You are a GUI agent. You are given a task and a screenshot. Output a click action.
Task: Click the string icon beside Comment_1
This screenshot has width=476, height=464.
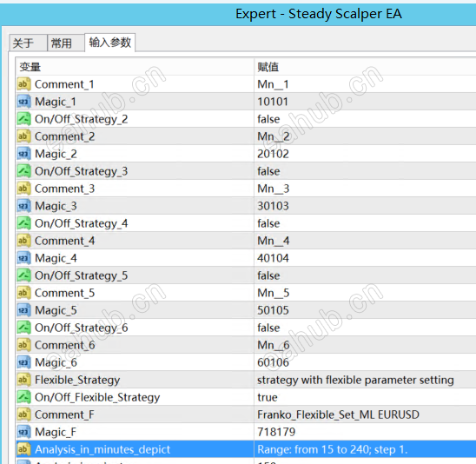[x=23, y=84]
